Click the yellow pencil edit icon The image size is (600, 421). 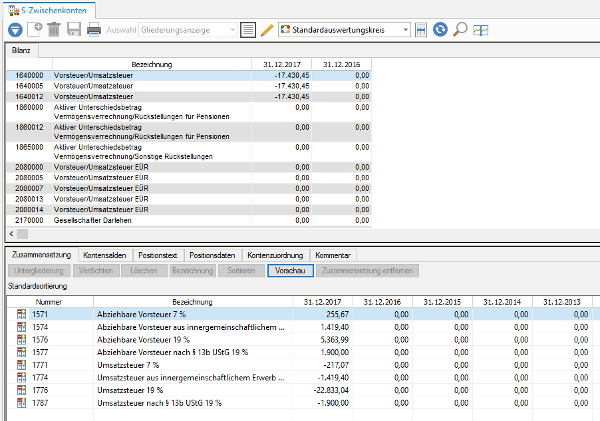click(x=267, y=30)
